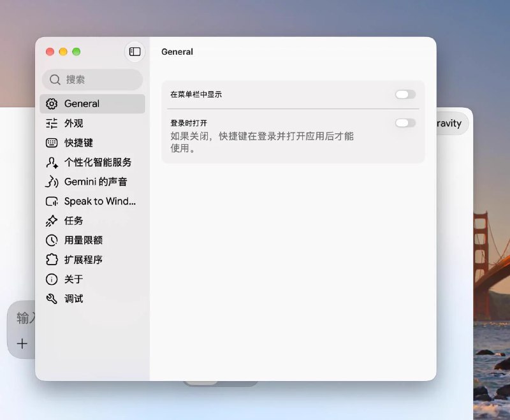
Task: Click the 关于 info icon
Action: (x=52, y=279)
